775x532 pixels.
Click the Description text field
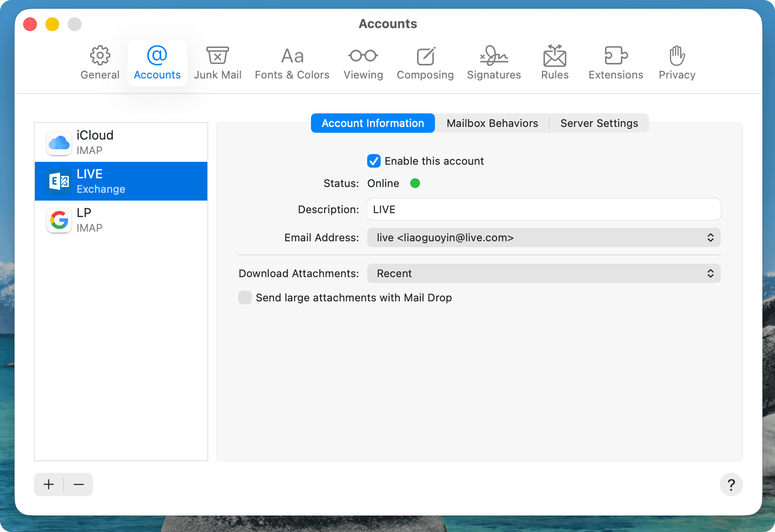tap(543, 209)
